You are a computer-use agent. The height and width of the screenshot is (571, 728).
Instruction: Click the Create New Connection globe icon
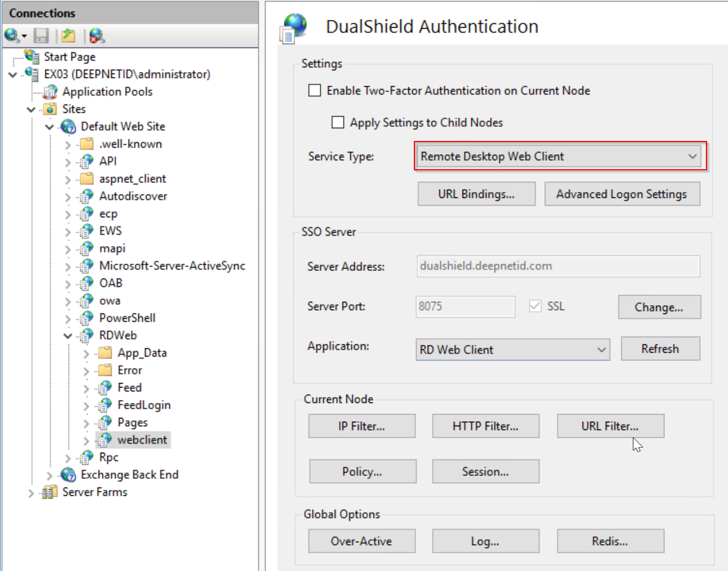[x=11, y=36]
